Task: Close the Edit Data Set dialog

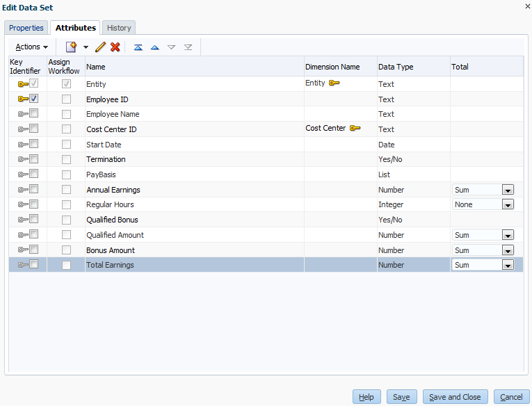Action: coord(528,6)
